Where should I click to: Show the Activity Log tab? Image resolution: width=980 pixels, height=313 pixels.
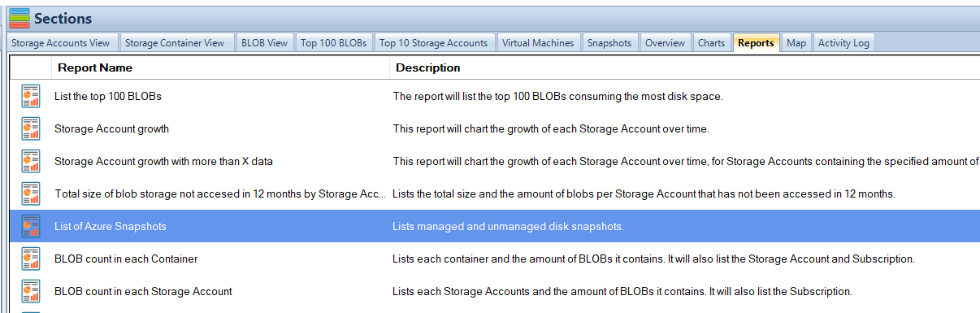click(843, 43)
